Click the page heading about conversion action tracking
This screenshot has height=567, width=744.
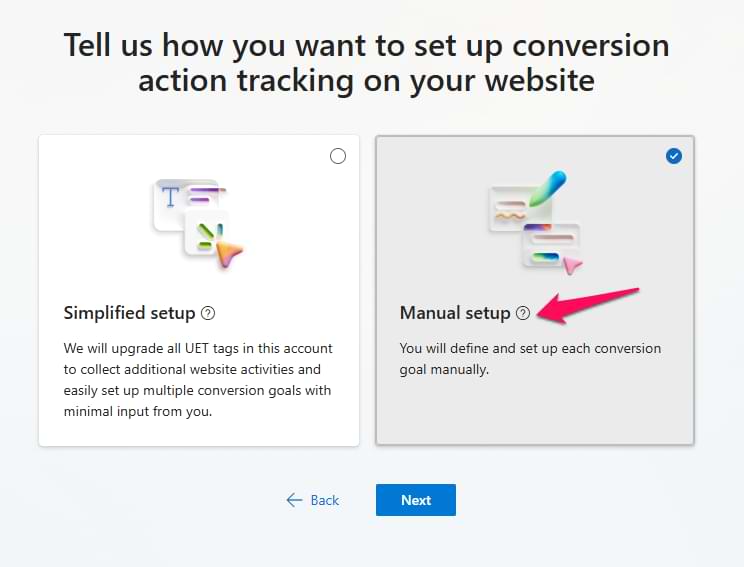click(366, 62)
